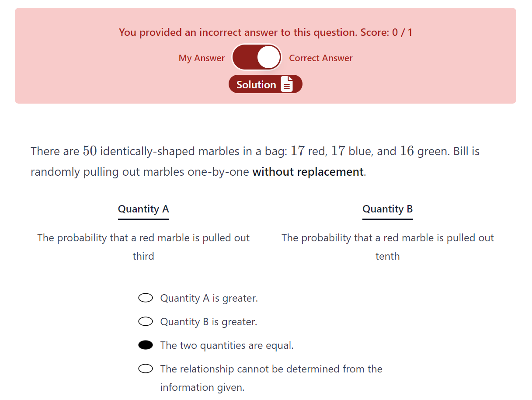The width and height of the screenshot is (532, 400).
Task: Click the red marble pulled third description
Action: coord(143,247)
